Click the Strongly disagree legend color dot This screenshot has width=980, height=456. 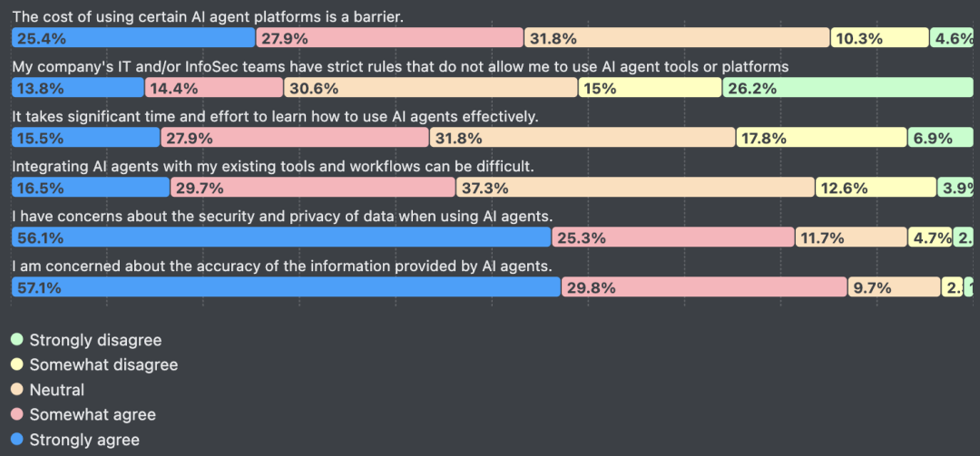click(x=16, y=340)
